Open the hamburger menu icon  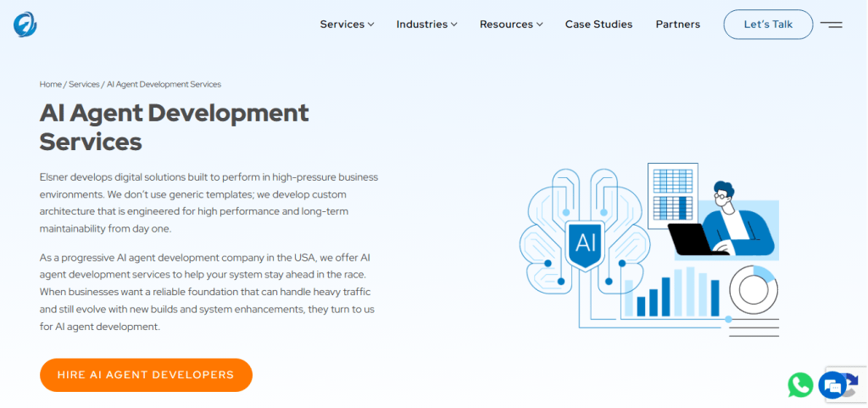pos(831,25)
